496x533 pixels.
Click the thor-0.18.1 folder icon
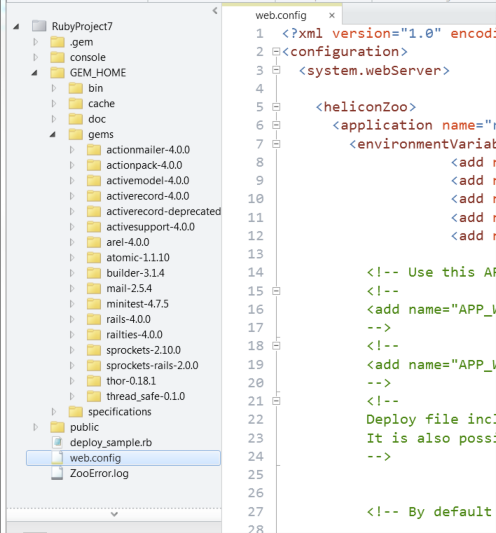[94, 381]
